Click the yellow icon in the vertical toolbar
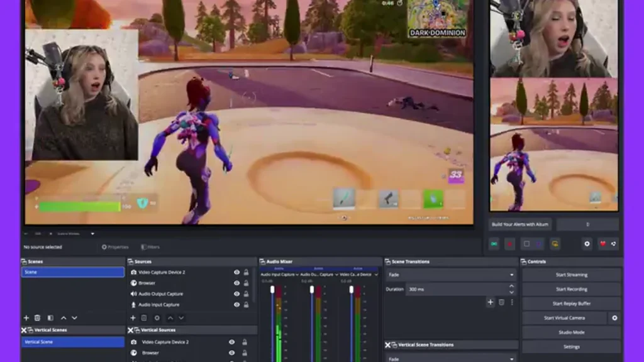 pyautogui.click(x=555, y=244)
